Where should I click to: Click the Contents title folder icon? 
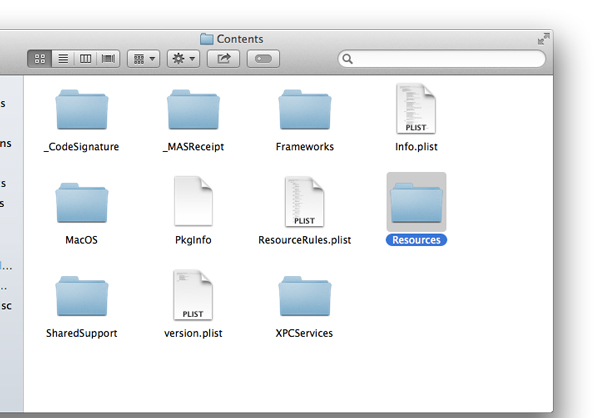point(207,39)
